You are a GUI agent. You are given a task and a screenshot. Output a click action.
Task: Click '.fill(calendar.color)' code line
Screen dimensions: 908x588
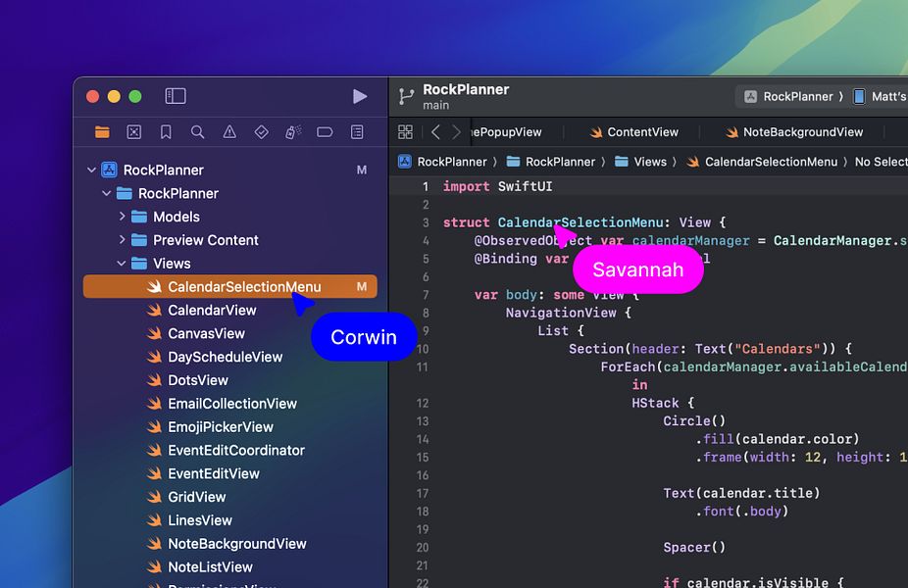point(777,439)
